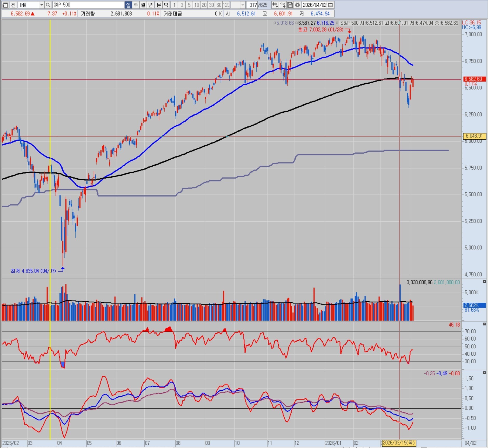Select the 20 interval button

204,5
